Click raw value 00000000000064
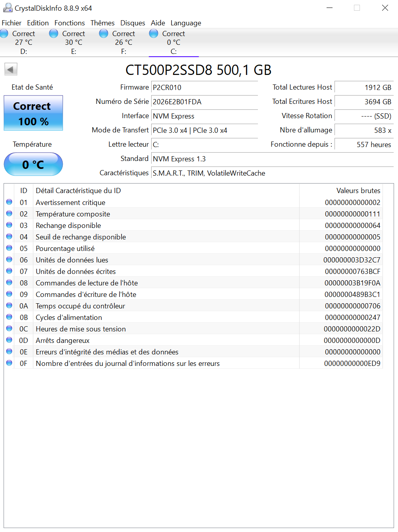Viewport: 398px width, 532px height. [352, 226]
